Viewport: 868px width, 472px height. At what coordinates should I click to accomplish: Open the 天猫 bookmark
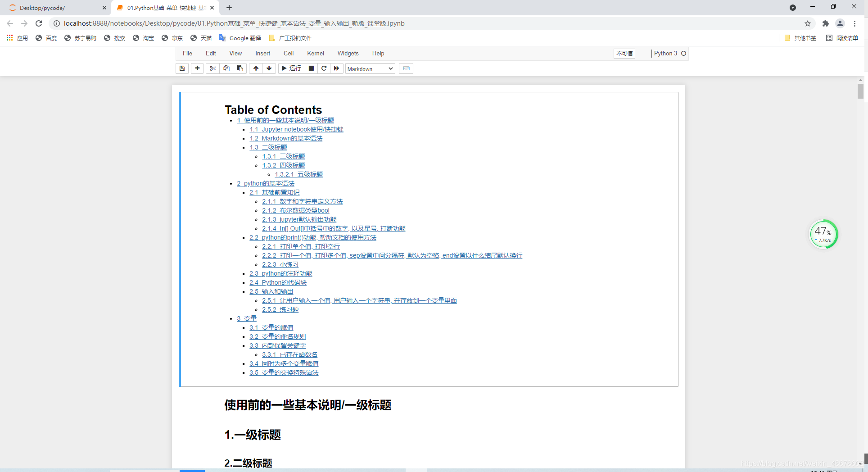click(201, 38)
